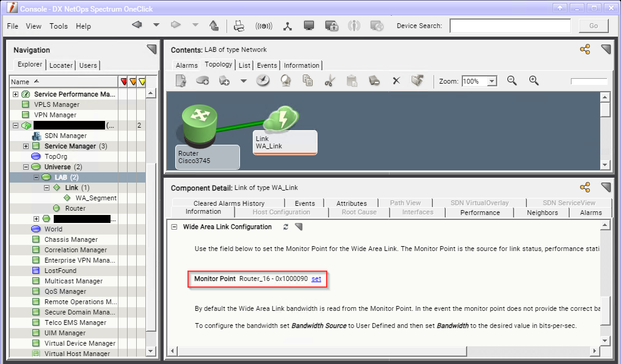The height and width of the screenshot is (364, 621).
Task: Collapse the Wide Area Link Configuration section
Action: click(174, 227)
